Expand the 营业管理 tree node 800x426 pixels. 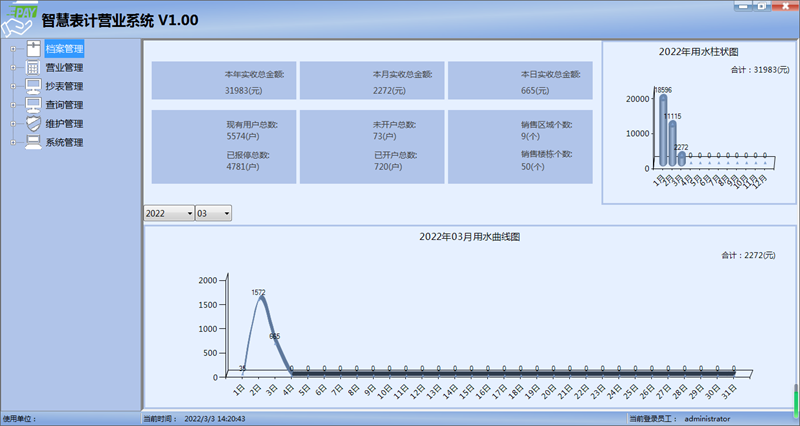13,68
